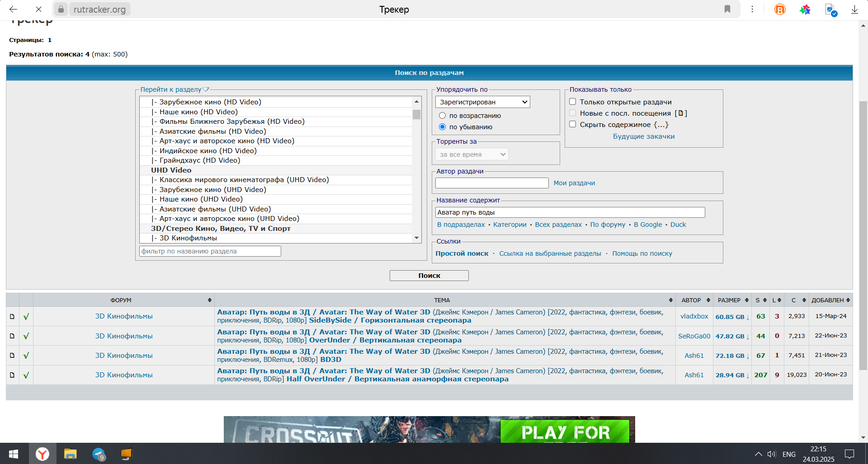Viewport: 868px width, 464px height.
Task: Go back with the browser back arrow
Action: click(13, 9)
